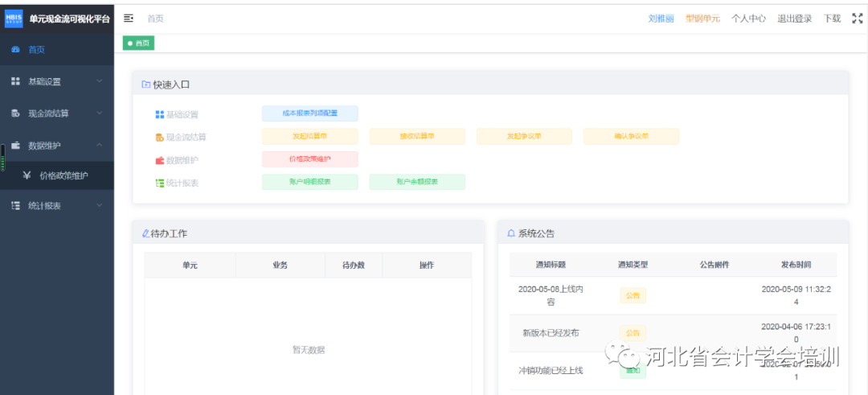Click the 基础设置 grid icon in sidebar
The width and height of the screenshot is (868, 395).
[15, 81]
